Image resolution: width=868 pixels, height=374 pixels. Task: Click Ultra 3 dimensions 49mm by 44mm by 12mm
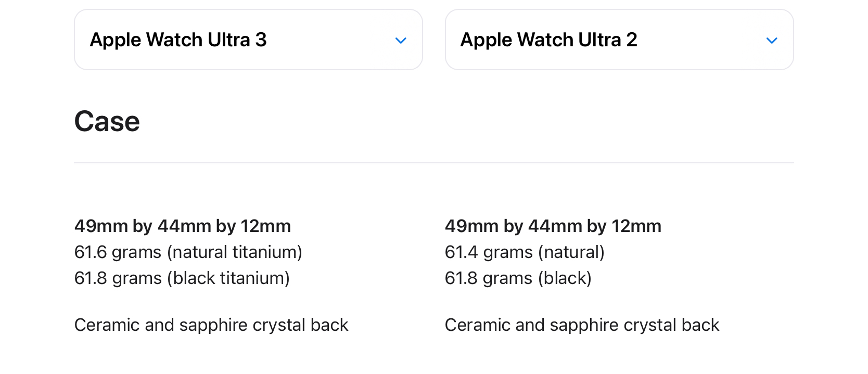[x=183, y=226]
